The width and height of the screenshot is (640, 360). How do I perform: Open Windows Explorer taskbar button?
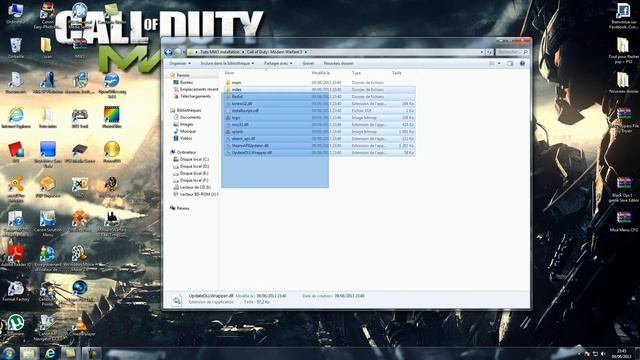29,353
